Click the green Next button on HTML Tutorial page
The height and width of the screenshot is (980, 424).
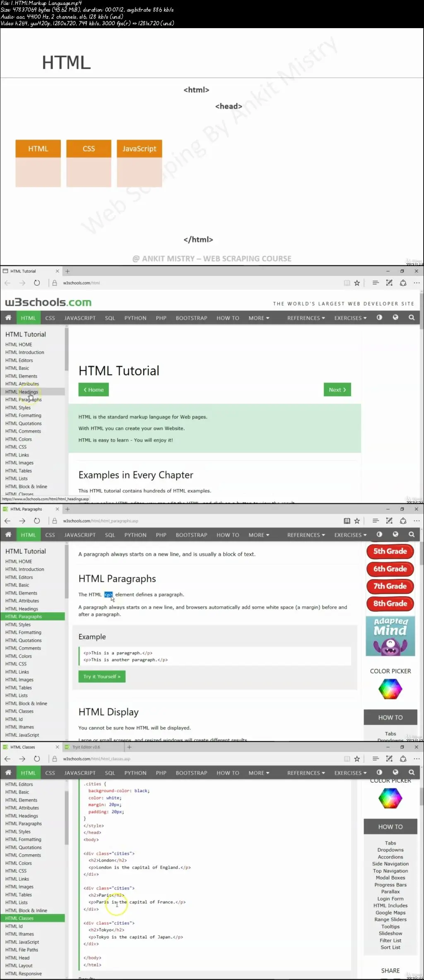click(x=337, y=389)
